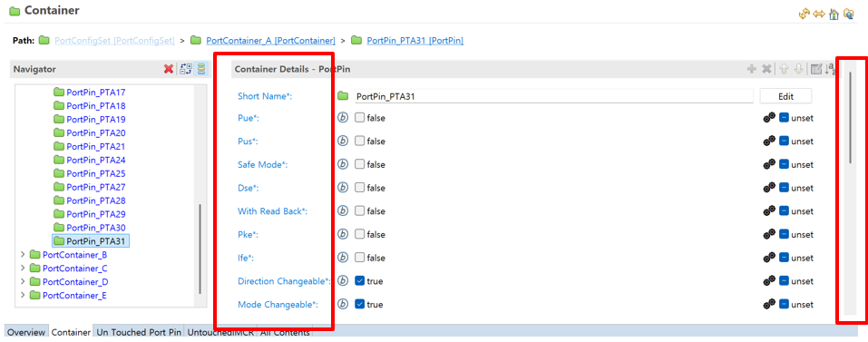The width and height of the screenshot is (868, 342).
Task: Select PortPin_PTA30 in the Navigator tree
Action: tap(96, 228)
